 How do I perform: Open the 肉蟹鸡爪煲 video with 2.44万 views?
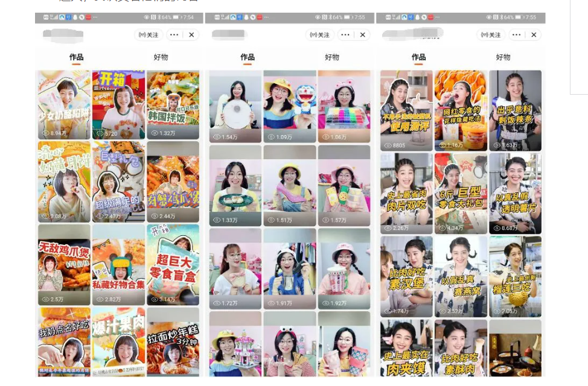[173, 182]
